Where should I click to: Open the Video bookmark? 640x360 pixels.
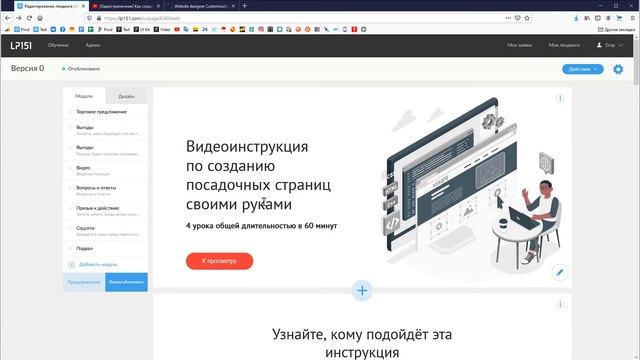(x=162, y=29)
